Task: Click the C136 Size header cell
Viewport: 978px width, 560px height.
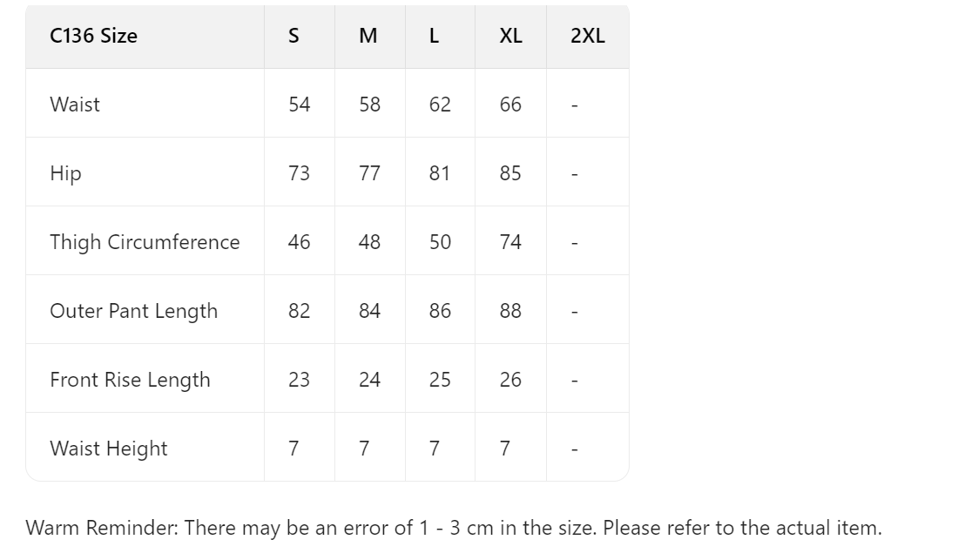Action: [x=94, y=37]
